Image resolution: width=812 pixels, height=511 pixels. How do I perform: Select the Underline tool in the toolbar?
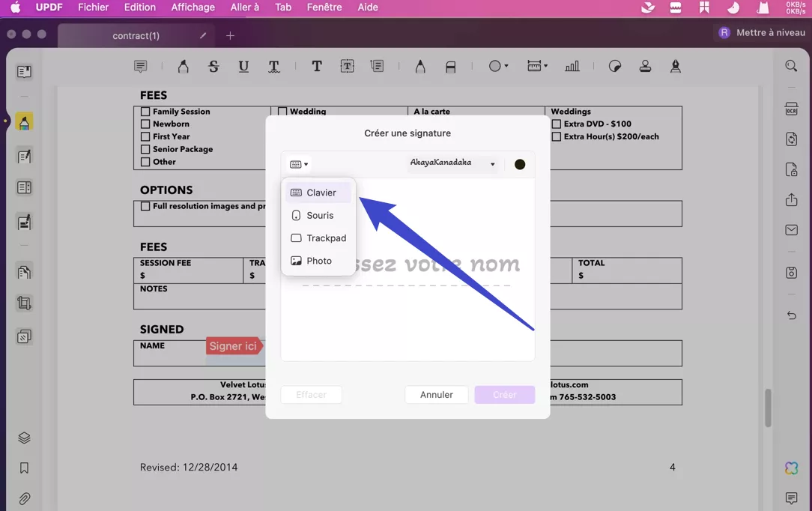point(243,66)
